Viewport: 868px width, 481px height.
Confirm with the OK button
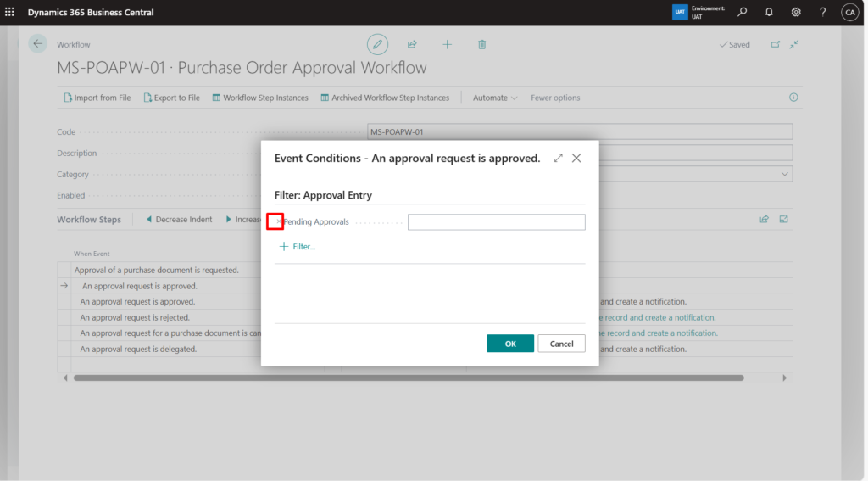pyautogui.click(x=509, y=344)
